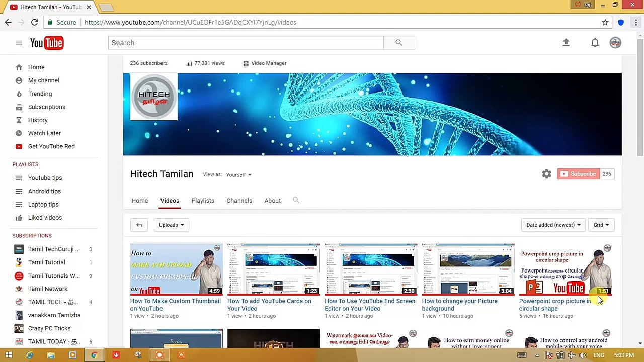The height and width of the screenshot is (362, 644).
Task: Launch Internet Explorer from the taskbar
Action: coord(30,355)
